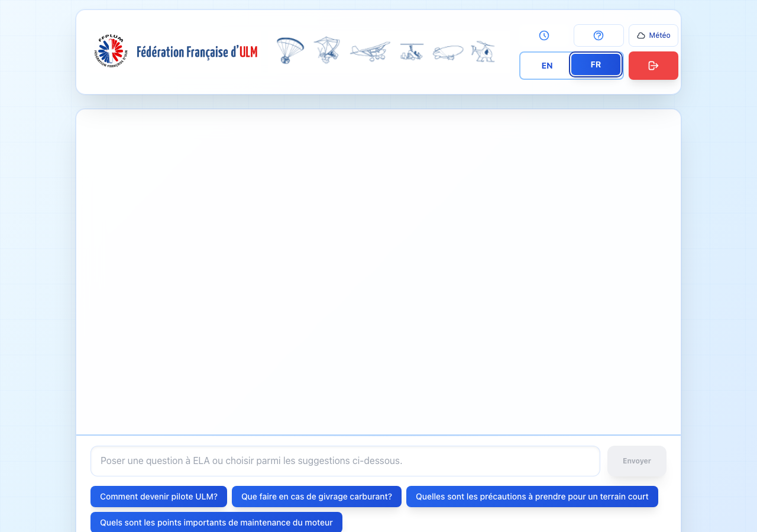
Task: Choose the 'maintenance du moteur' suggestion
Action: tap(216, 522)
